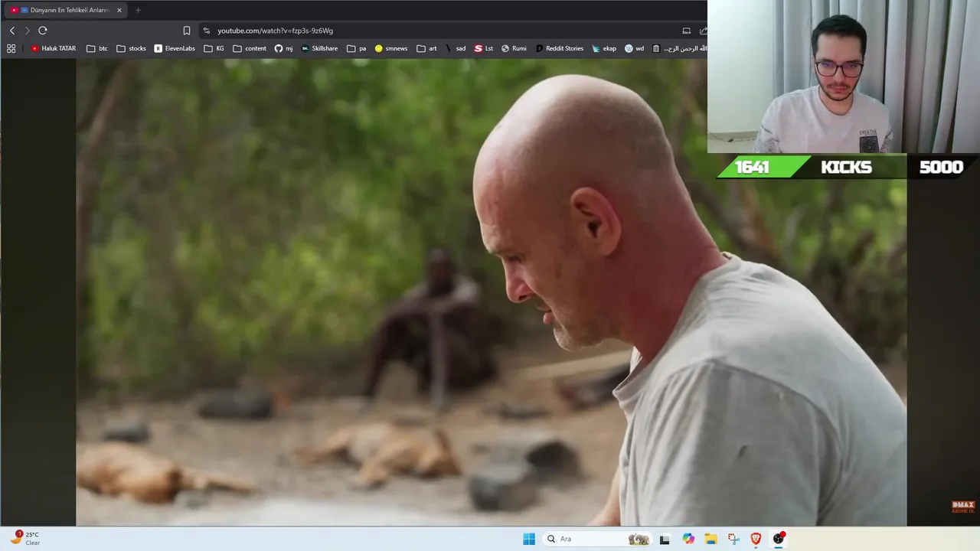Screen dimensions: 980x551
Task: Open the smnews bookmark
Action: (391, 48)
